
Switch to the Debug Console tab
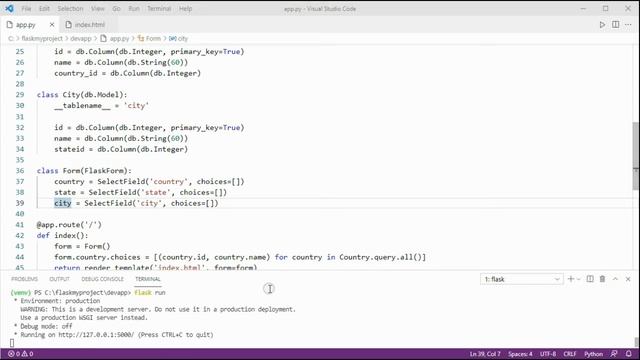click(102, 279)
